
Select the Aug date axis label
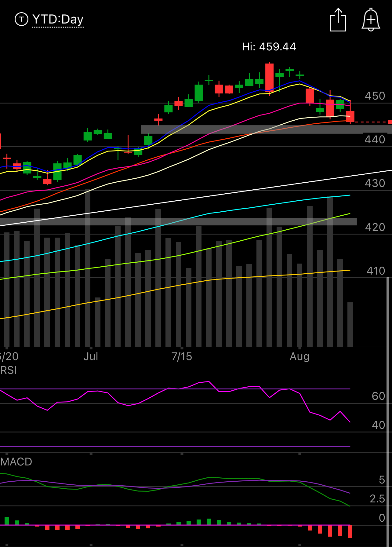click(299, 356)
